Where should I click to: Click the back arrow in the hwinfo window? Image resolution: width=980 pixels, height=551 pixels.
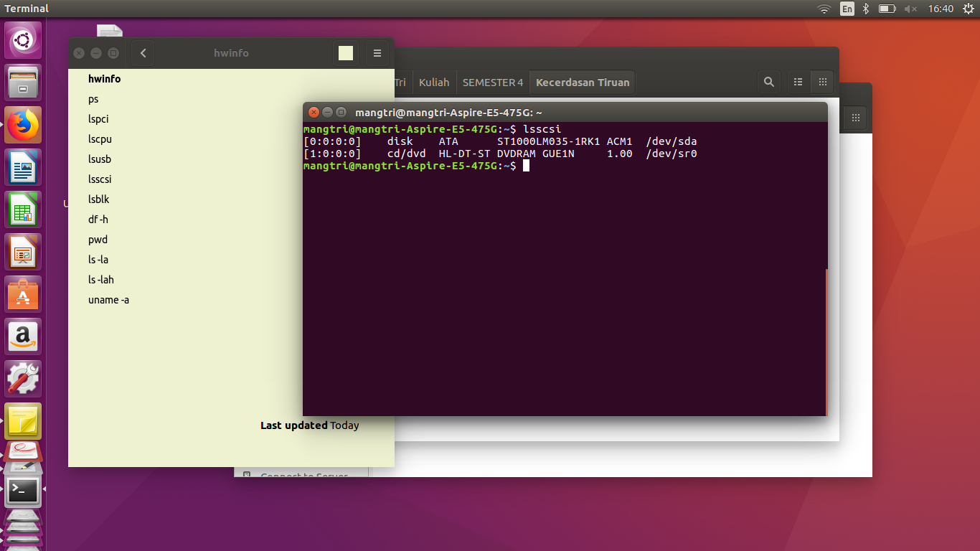[x=141, y=52]
